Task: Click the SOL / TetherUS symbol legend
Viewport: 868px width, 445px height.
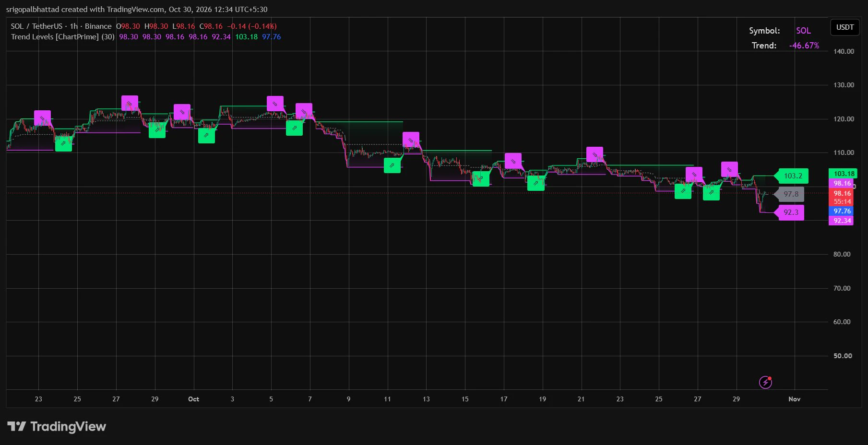Action: (x=61, y=26)
